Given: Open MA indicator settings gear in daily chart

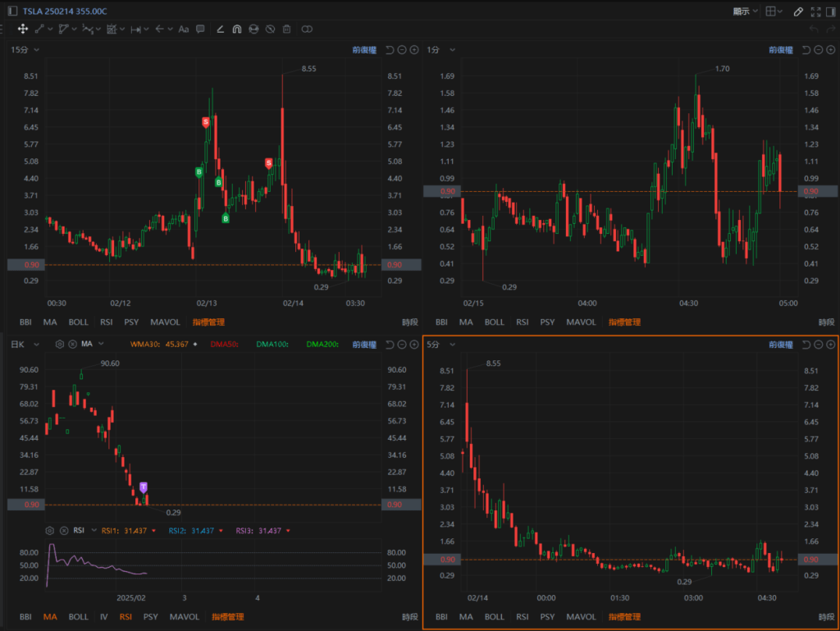Looking at the screenshot, I should point(59,344).
